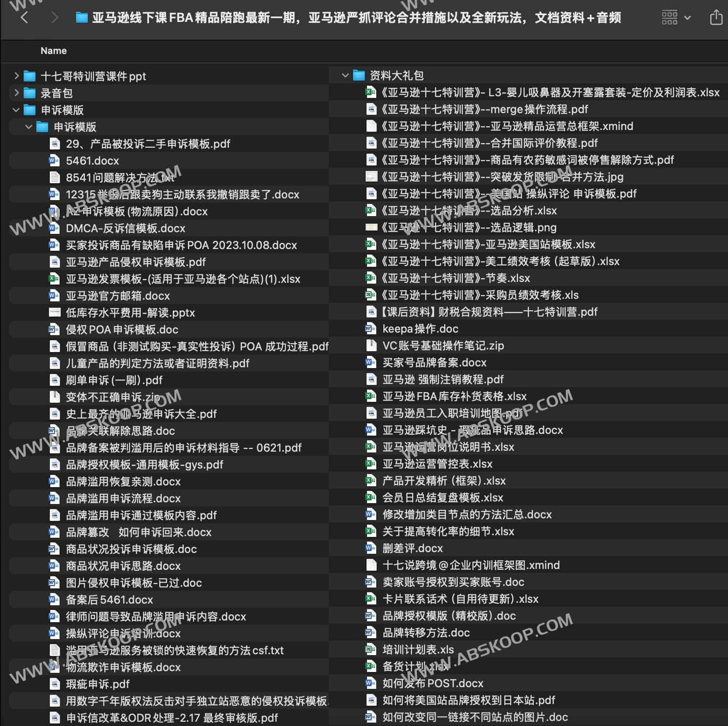Click the Word icon for 5461.docx
Screen dimensions: 728x726
pos(54,161)
